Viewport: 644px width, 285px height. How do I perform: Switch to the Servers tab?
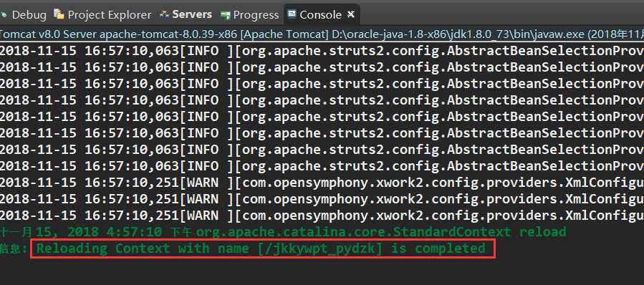(186, 15)
